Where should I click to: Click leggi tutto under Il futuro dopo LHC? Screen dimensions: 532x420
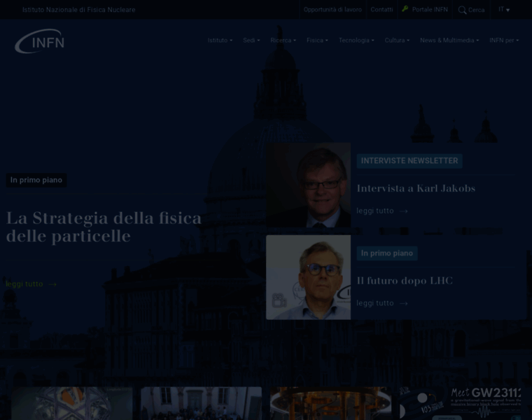pyautogui.click(x=375, y=303)
